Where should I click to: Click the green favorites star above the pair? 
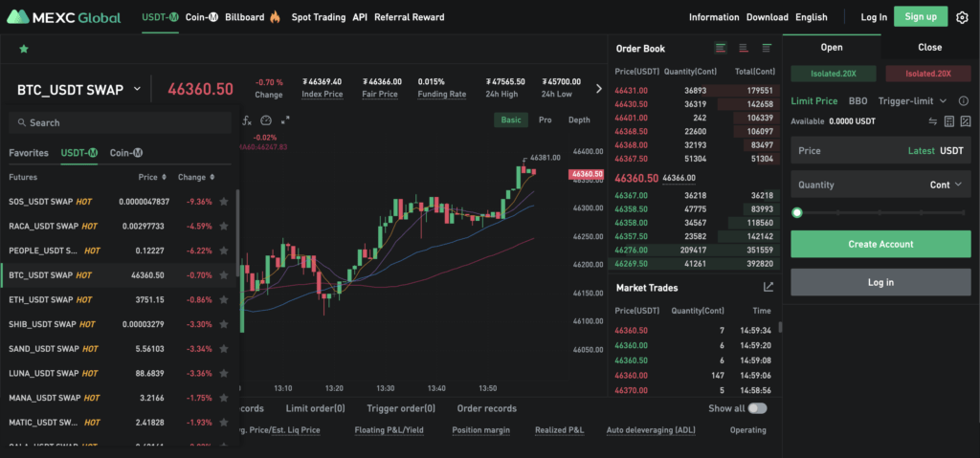pyautogui.click(x=23, y=49)
